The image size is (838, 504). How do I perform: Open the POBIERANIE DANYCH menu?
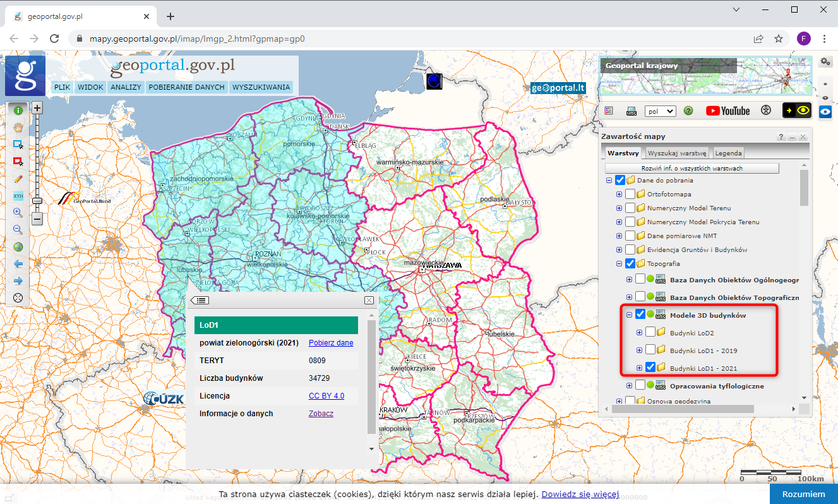click(x=186, y=87)
